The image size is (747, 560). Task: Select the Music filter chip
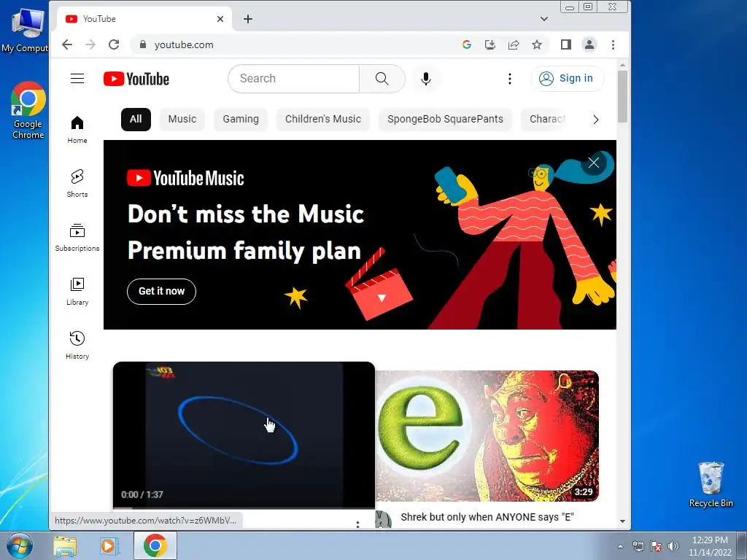182,119
